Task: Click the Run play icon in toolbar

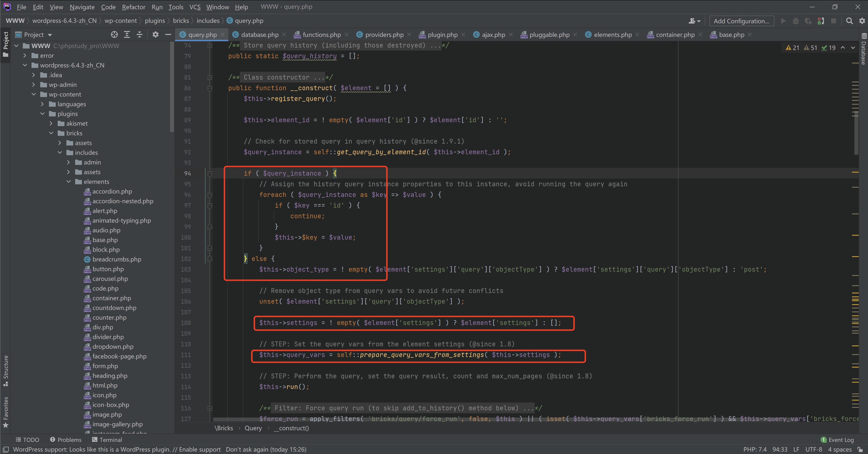Action: (783, 21)
